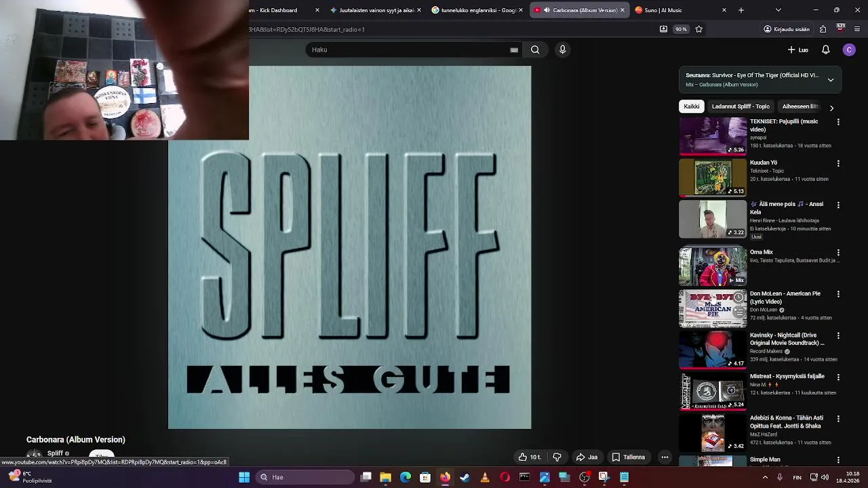Open options menu for TEKNISET: Pajupilli video

pyautogui.click(x=838, y=122)
